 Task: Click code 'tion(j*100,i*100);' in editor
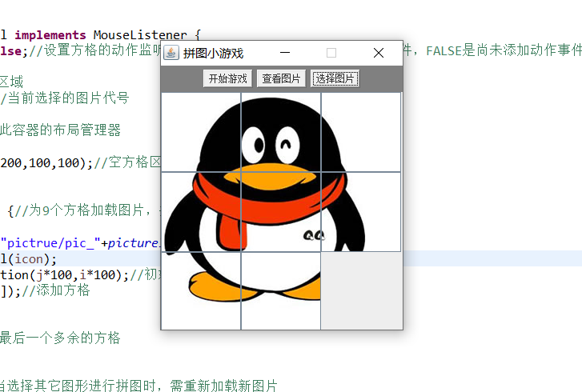[64, 275]
